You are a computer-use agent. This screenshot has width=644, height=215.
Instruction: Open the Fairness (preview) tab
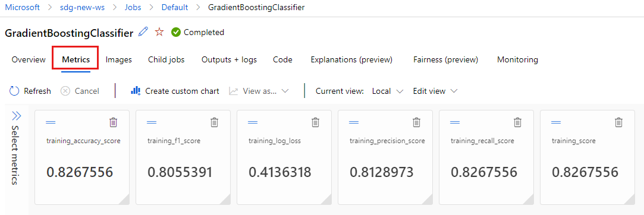point(445,59)
